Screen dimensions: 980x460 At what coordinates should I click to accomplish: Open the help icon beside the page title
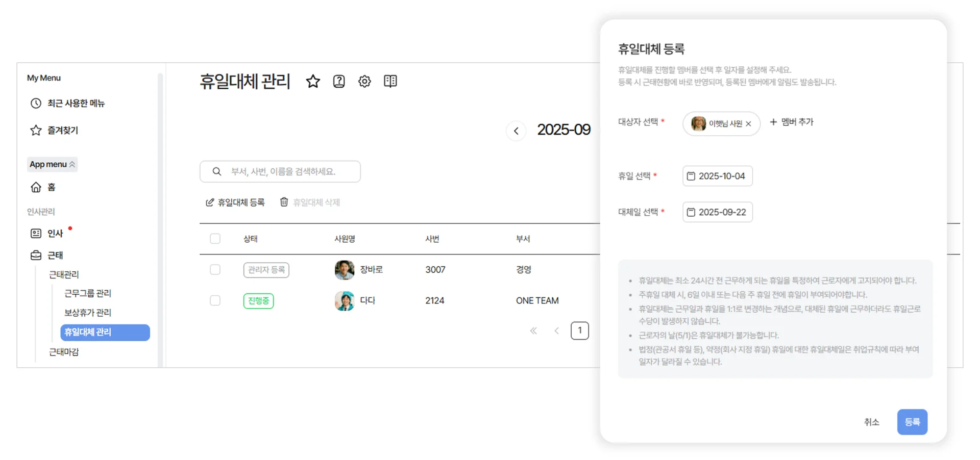point(338,81)
